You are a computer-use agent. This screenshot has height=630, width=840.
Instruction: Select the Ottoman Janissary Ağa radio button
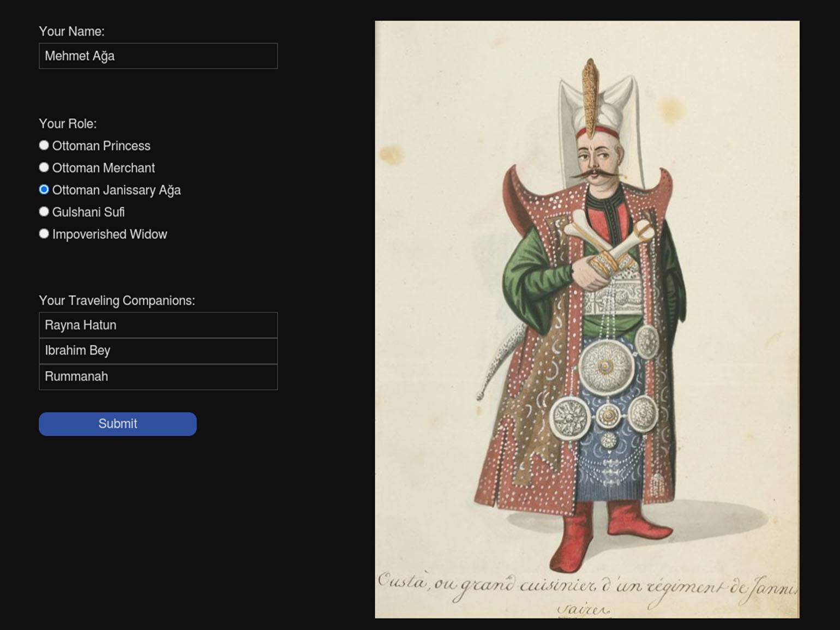click(44, 189)
